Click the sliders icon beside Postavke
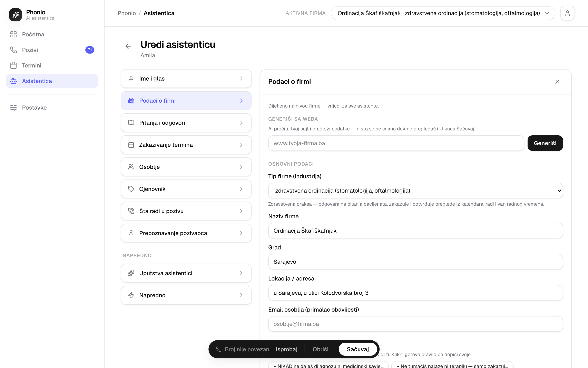Viewport: 588px width, 368px height. click(x=13, y=108)
